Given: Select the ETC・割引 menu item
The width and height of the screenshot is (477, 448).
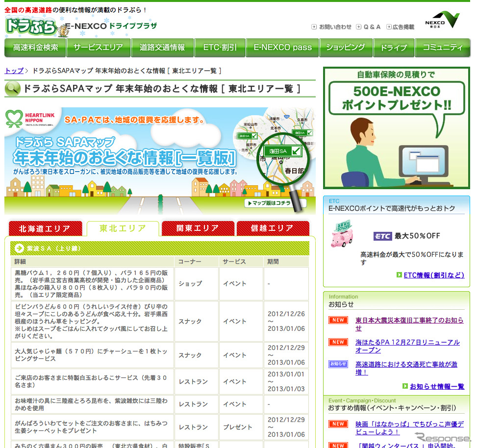Looking at the screenshot, I should tap(217, 48).
